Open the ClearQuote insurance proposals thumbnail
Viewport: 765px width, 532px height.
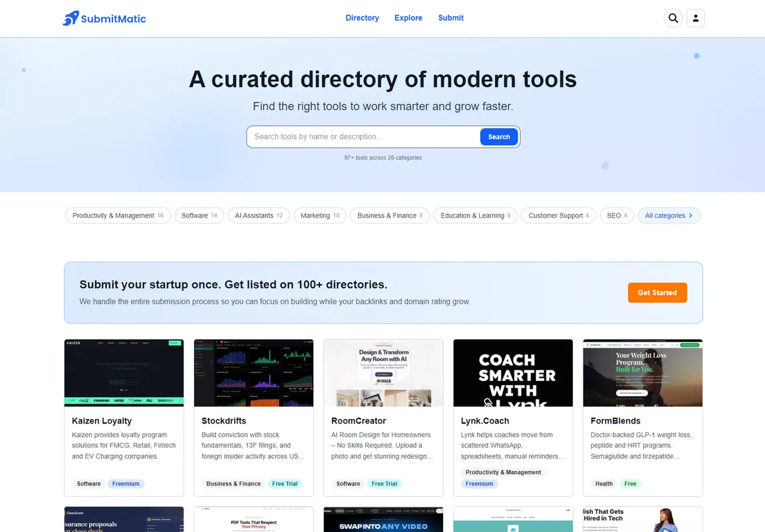click(x=124, y=519)
